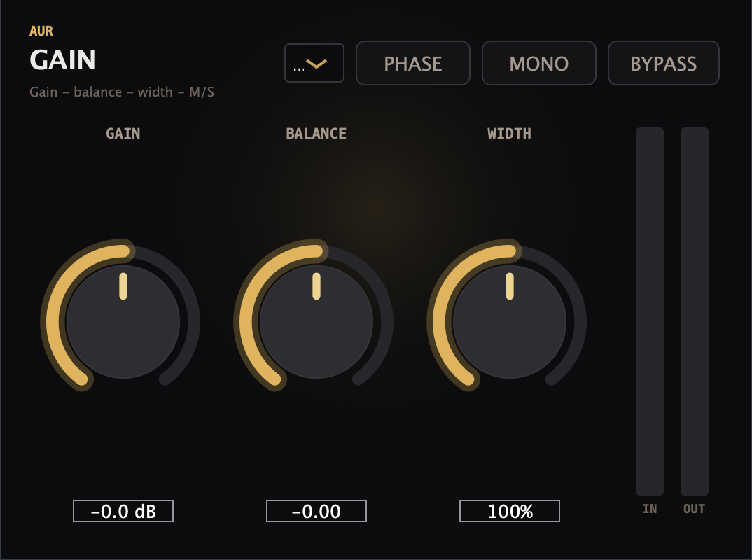Select the 100% width value field
752x560 pixels.
pyautogui.click(x=510, y=511)
